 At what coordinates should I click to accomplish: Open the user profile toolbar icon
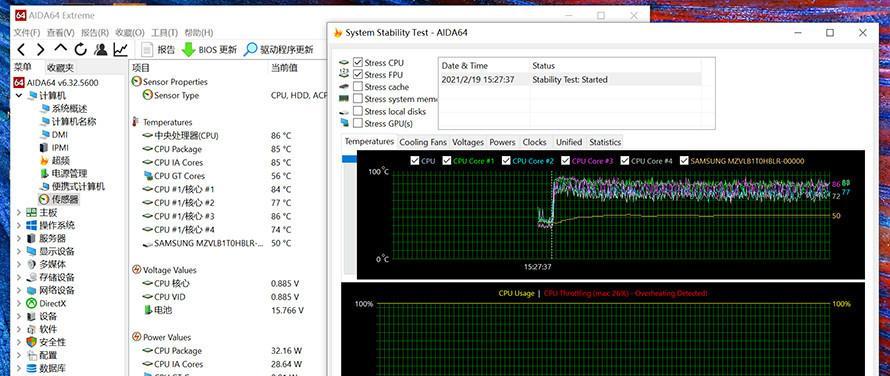101,49
